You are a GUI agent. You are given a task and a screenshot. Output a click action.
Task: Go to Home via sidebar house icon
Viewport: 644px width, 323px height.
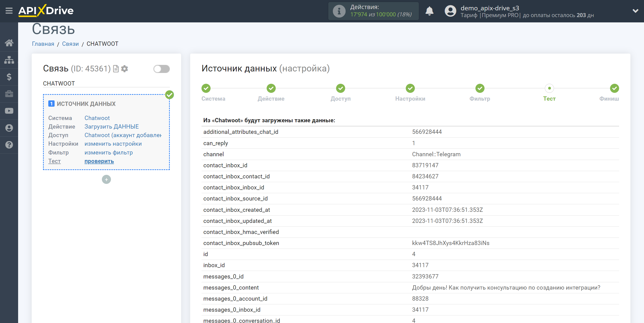coord(9,43)
